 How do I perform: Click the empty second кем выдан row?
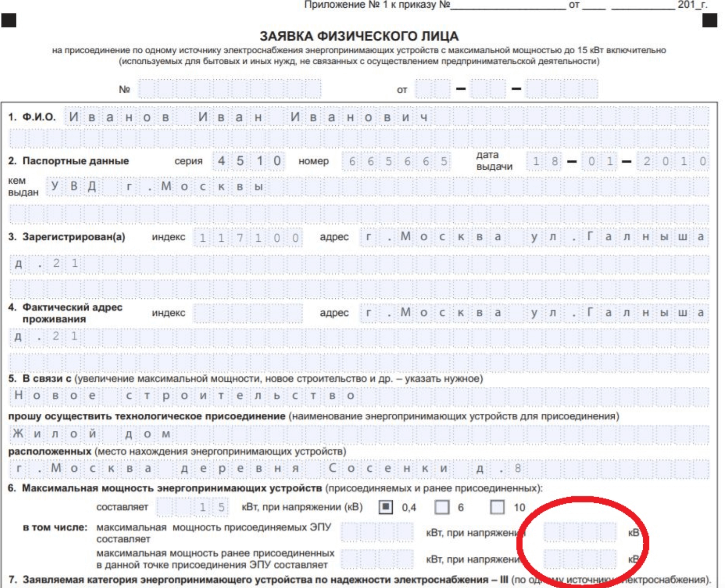(360, 214)
